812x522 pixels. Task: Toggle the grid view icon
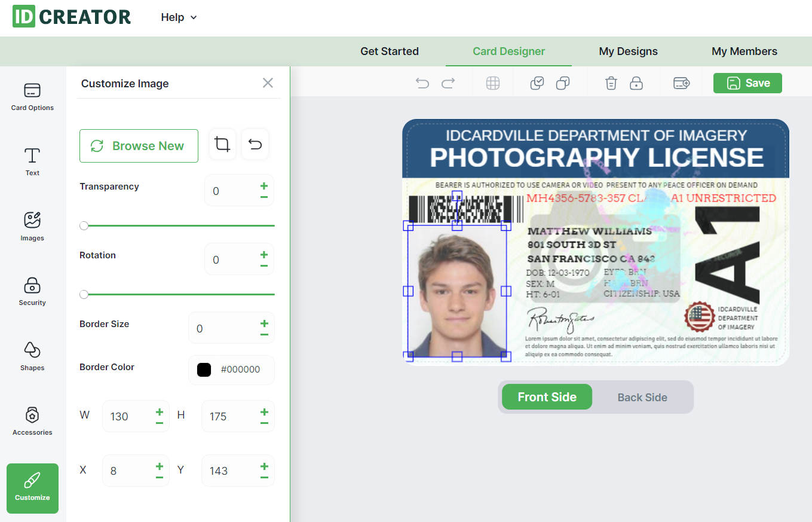[492, 83]
